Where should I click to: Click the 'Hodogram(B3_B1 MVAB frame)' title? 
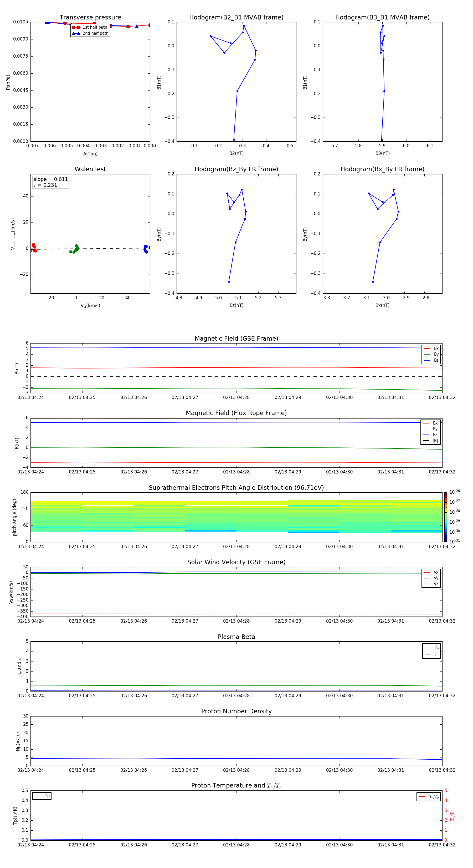(382, 18)
